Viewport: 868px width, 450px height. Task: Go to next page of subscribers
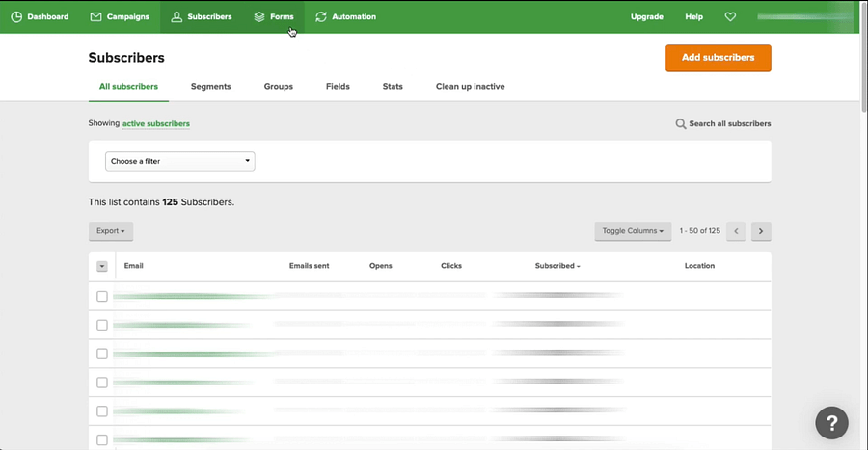[761, 231]
